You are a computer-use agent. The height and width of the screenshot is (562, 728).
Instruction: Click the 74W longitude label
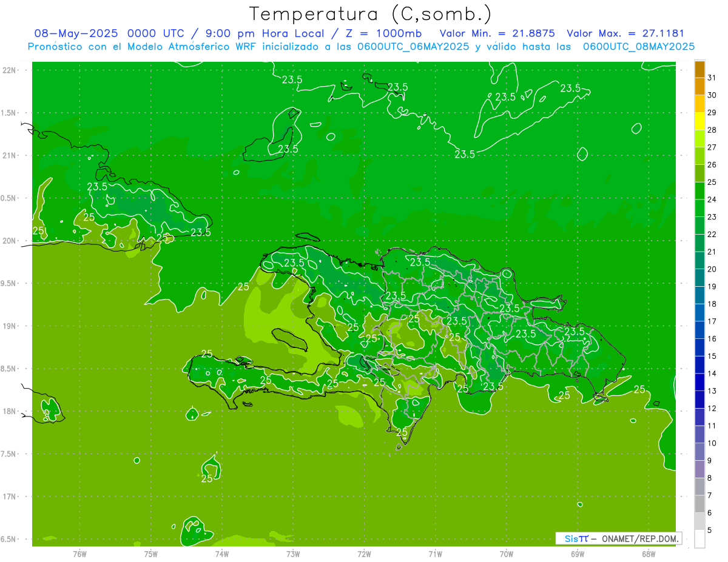point(221,554)
